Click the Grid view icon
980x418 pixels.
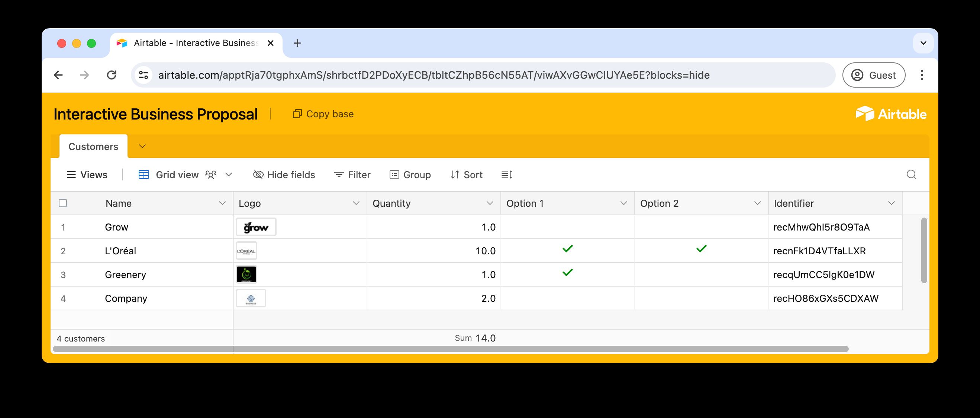tap(144, 174)
